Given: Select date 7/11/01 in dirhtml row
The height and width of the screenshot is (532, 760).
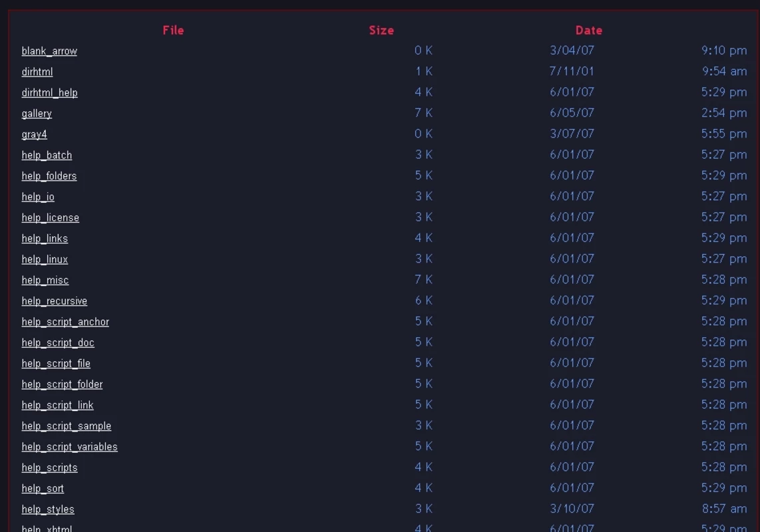Looking at the screenshot, I should click(572, 71).
